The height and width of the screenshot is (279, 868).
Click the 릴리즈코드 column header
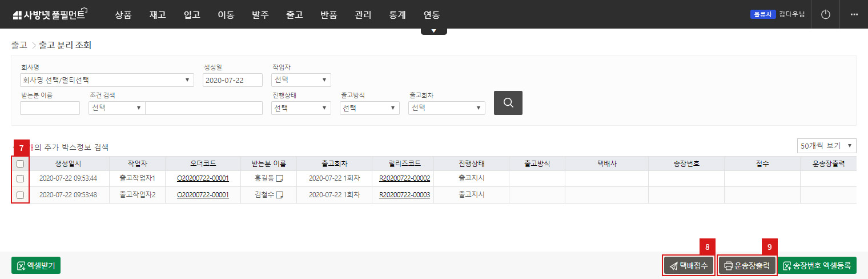tap(404, 164)
